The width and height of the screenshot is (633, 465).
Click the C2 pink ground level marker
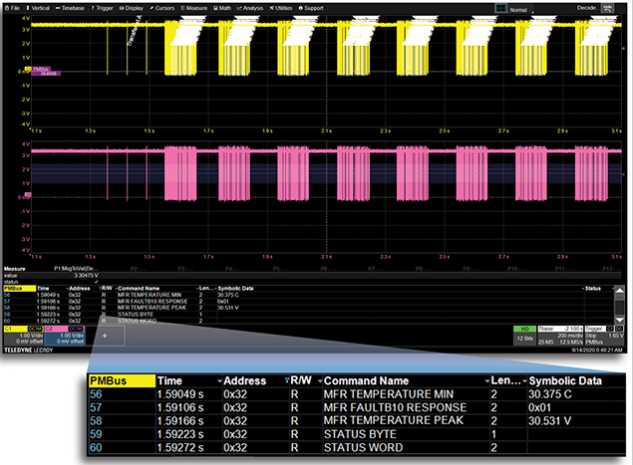(x=27, y=195)
